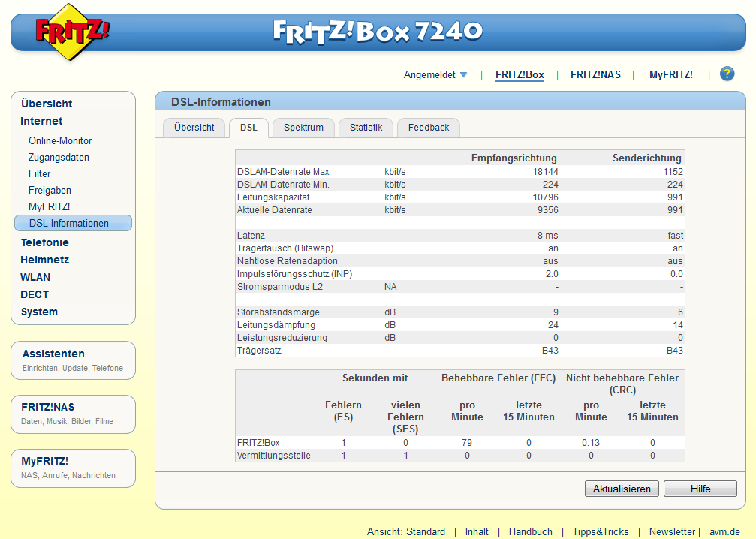Switch view via Ansicht: Standard link

[406, 531]
